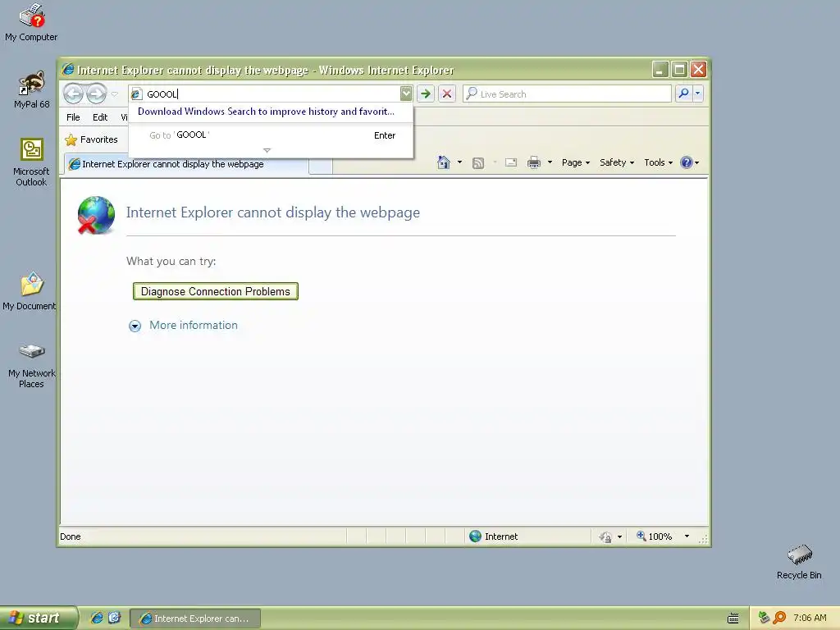Click the page icon in address bar

[137, 94]
